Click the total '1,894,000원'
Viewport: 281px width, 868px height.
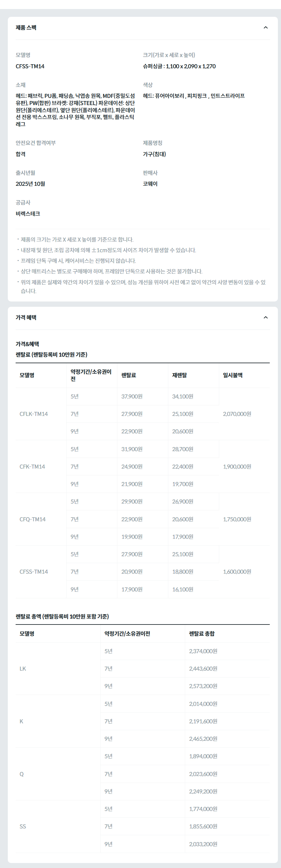tap(203, 756)
